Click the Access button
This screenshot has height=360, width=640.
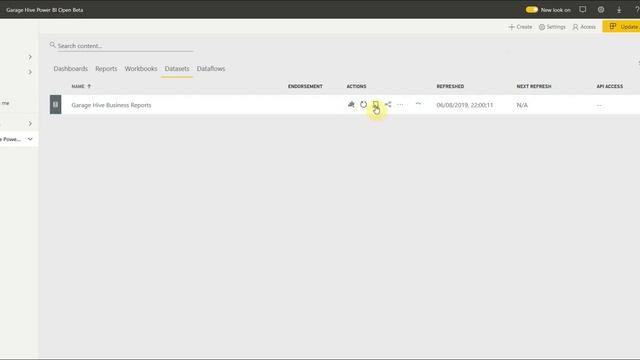coord(584,27)
